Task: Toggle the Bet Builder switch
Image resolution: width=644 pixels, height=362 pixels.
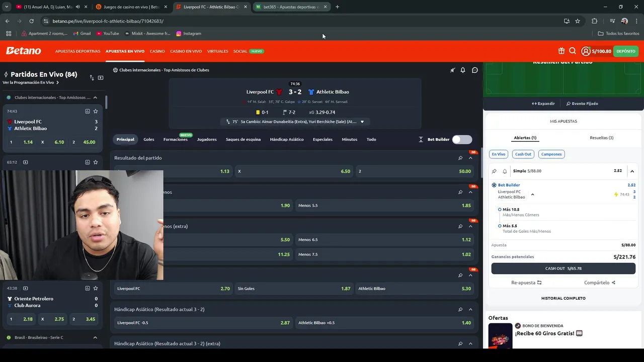Action: pyautogui.click(x=462, y=139)
